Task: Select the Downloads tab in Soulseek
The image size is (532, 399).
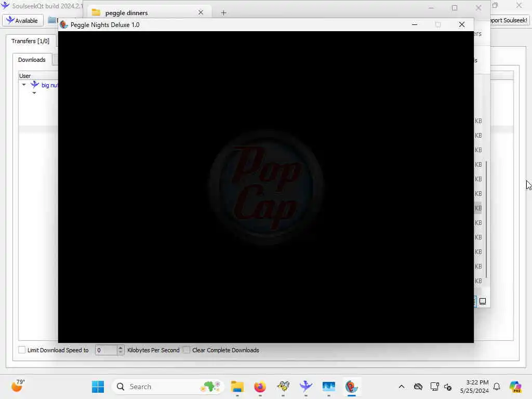Action: (32, 60)
